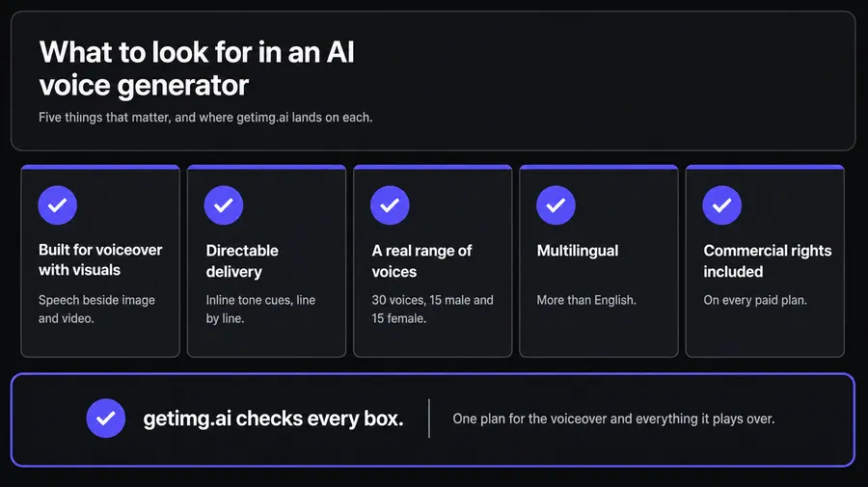Click the 30 voices, 15 male description
The height and width of the screenshot is (487, 868).
432,309
